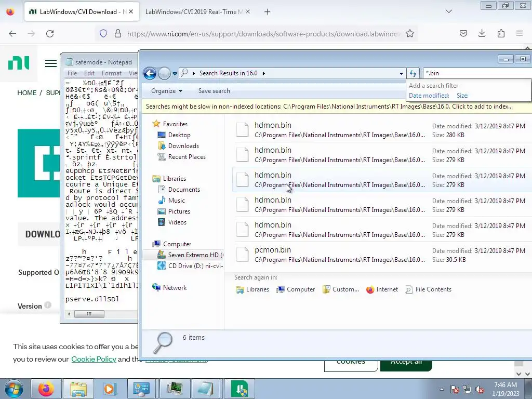Click the Firefox URL address field
Screen dimensions: 532x399
tap(263, 34)
